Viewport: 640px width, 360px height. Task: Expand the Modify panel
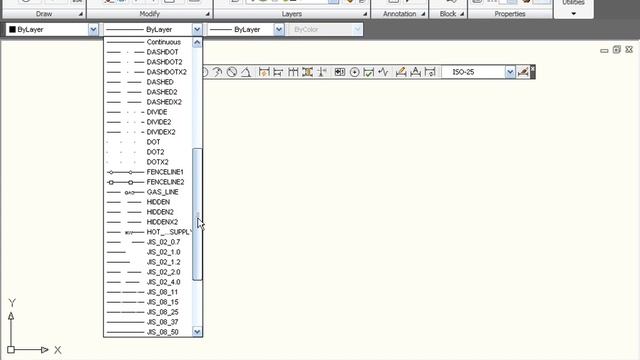(207, 14)
